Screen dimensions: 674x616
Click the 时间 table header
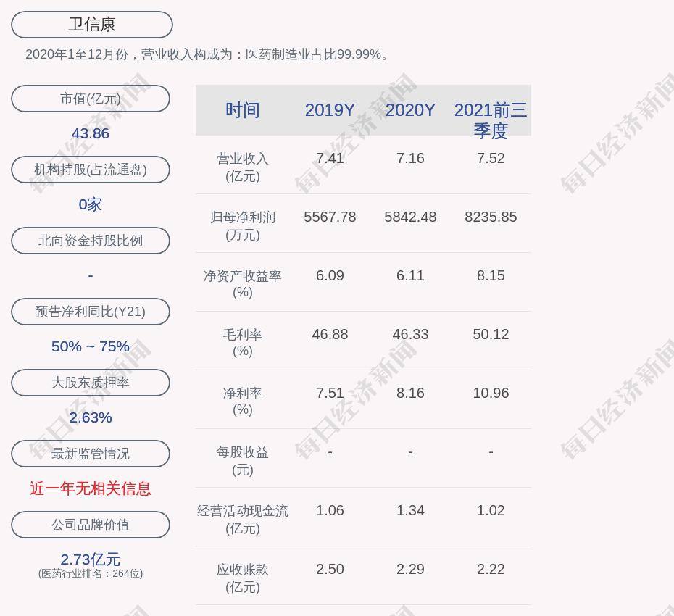[x=243, y=110]
